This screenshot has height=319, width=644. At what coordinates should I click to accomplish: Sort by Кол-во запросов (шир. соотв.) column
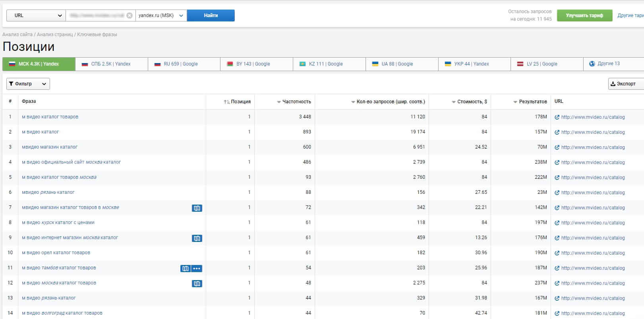388,102
